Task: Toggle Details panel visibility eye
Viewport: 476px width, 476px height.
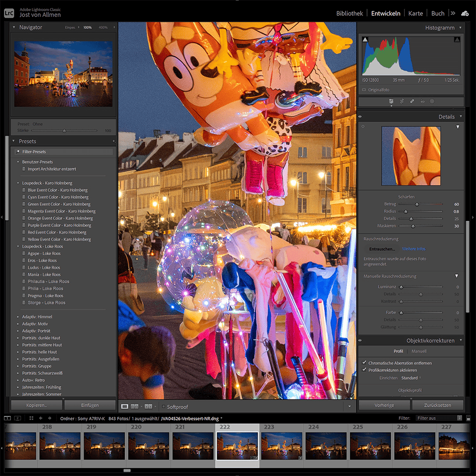Action: [360, 117]
